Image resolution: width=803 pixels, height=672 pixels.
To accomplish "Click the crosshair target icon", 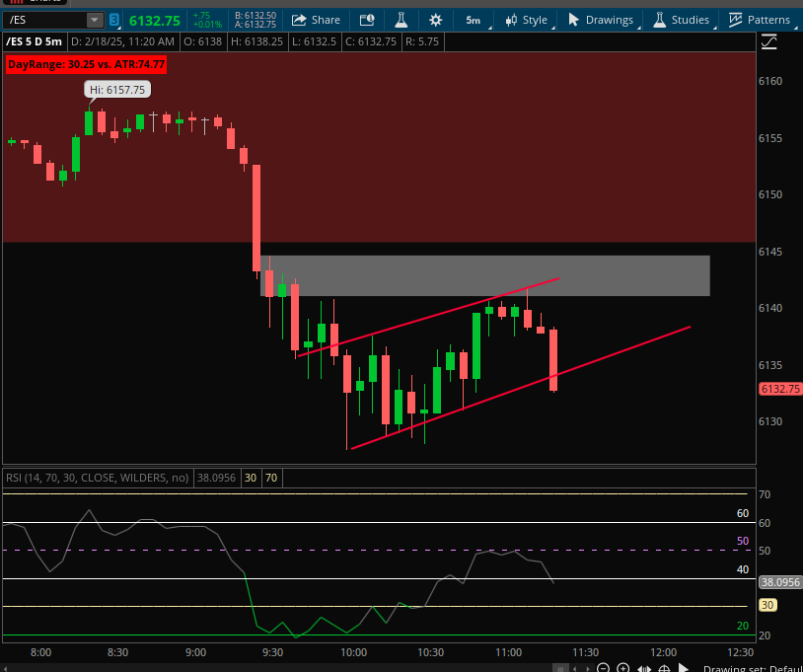I will coord(664,668).
